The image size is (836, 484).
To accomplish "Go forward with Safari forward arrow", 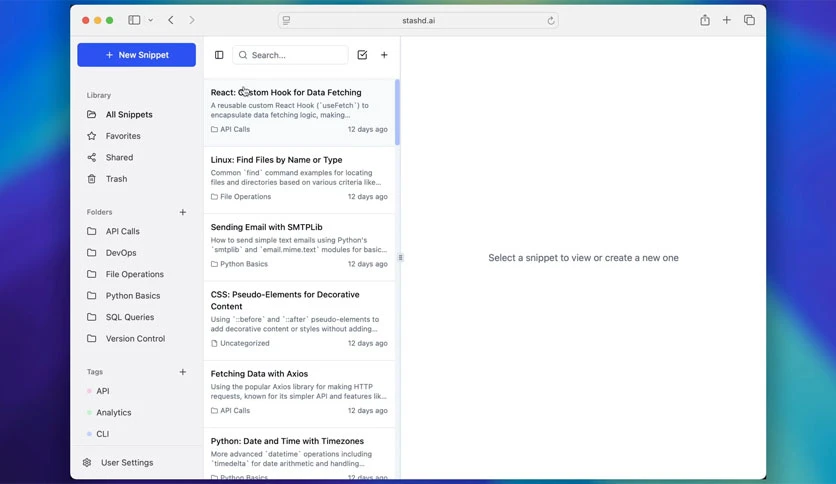I will click(x=192, y=20).
